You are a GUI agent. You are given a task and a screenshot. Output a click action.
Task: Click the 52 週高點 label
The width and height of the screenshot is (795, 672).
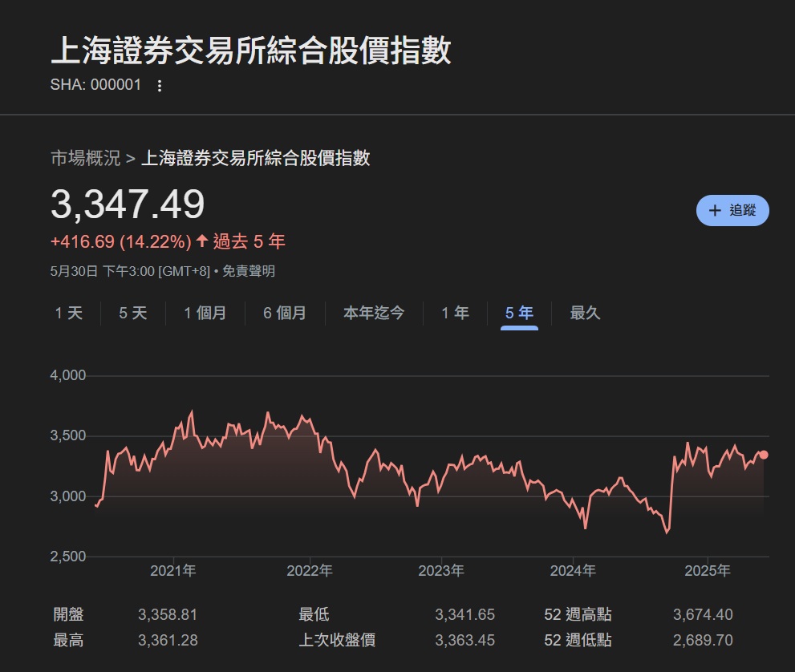click(x=578, y=614)
